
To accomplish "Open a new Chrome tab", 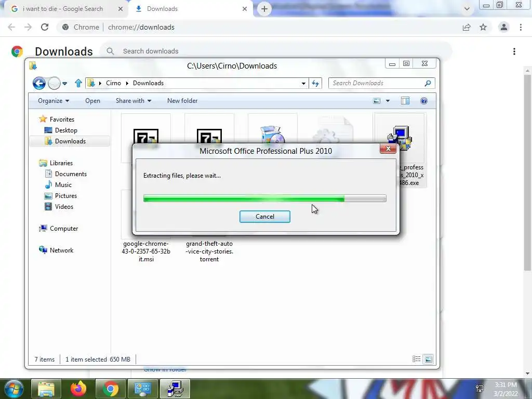I will pyautogui.click(x=264, y=9).
